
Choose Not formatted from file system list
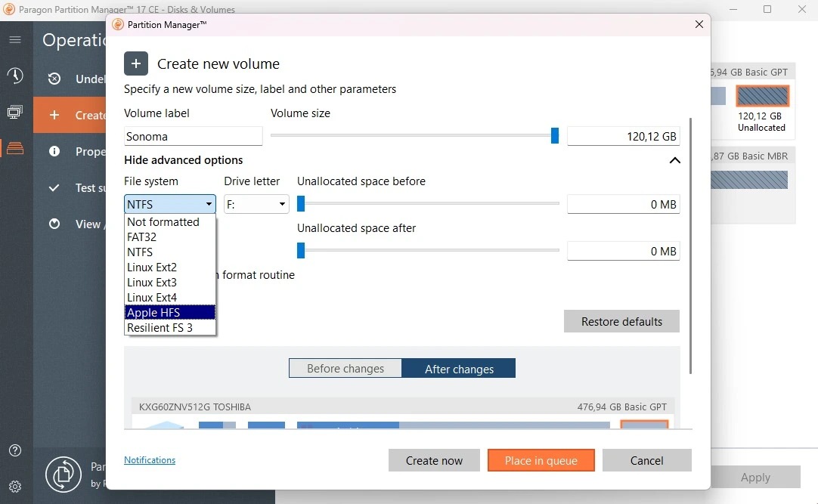pyautogui.click(x=169, y=222)
